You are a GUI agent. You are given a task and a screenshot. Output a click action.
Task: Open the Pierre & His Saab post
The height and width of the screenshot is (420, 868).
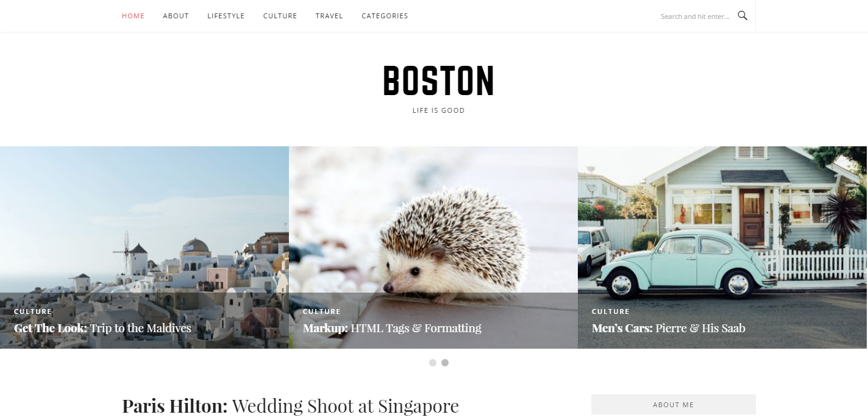668,328
